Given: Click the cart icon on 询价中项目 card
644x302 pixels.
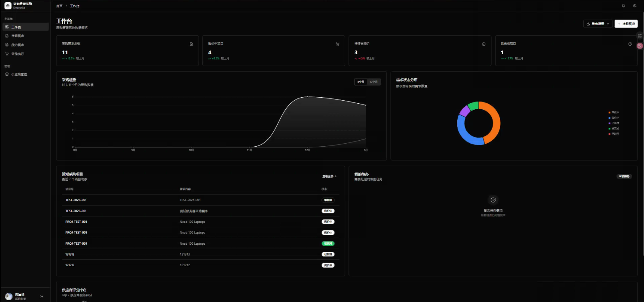Looking at the screenshot, I should pos(337,44).
